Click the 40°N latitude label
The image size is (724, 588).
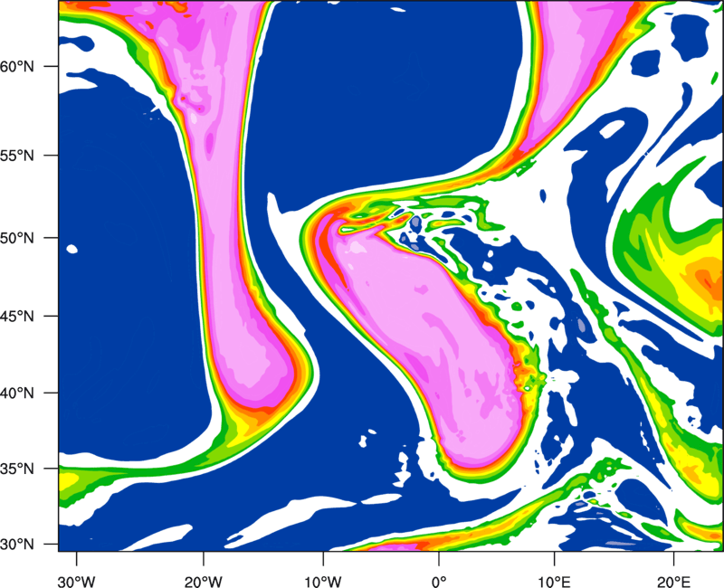(x=17, y=394)
